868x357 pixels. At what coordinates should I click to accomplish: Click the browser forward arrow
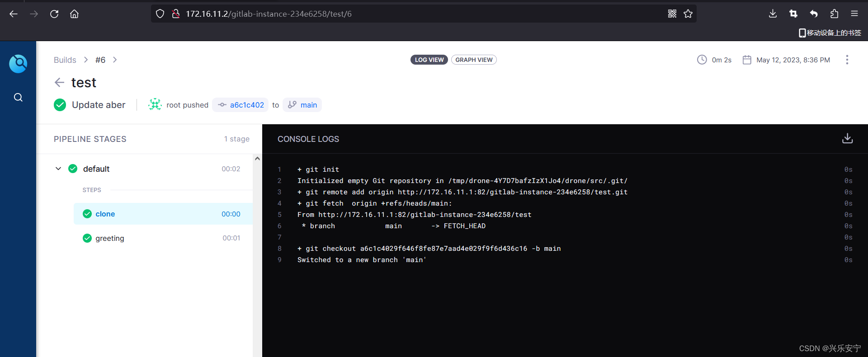(34, 14)
